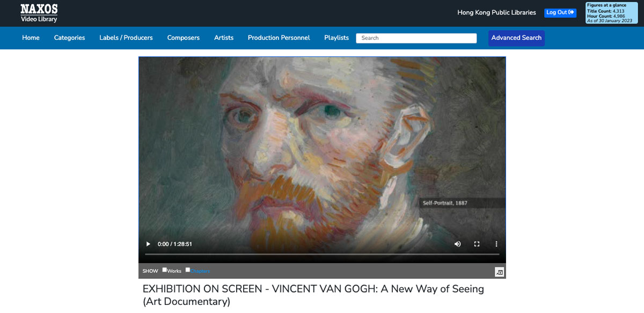This screenshot has width=644, height=313.
Task: Click the Naxos Video Library logo
Action: [x=39, y=13]
